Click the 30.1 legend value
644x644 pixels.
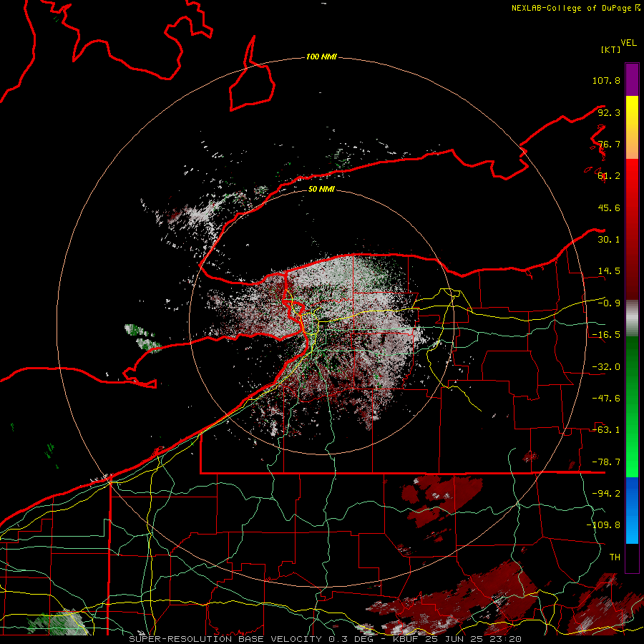(609, 240)
